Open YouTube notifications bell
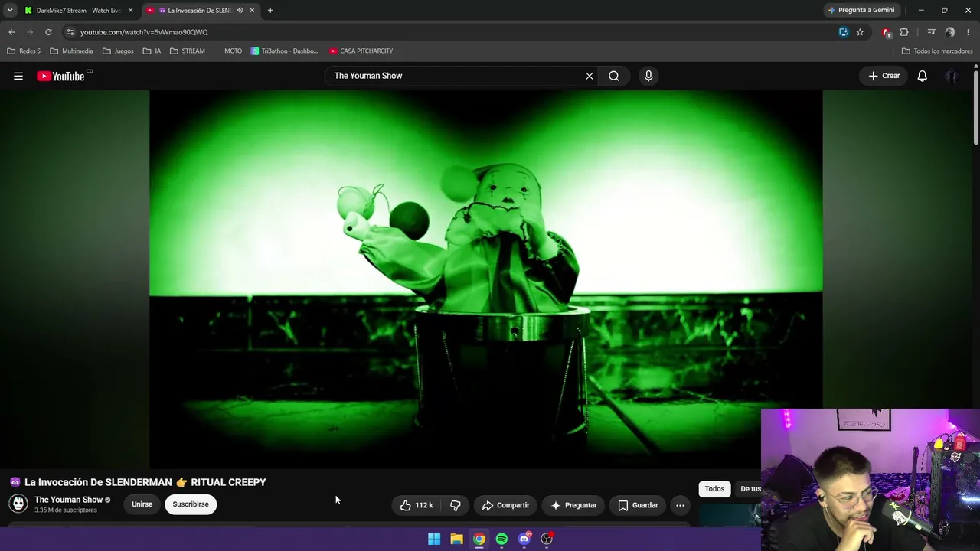This screenshot has height=551, width=980. [x=923, y=76]
